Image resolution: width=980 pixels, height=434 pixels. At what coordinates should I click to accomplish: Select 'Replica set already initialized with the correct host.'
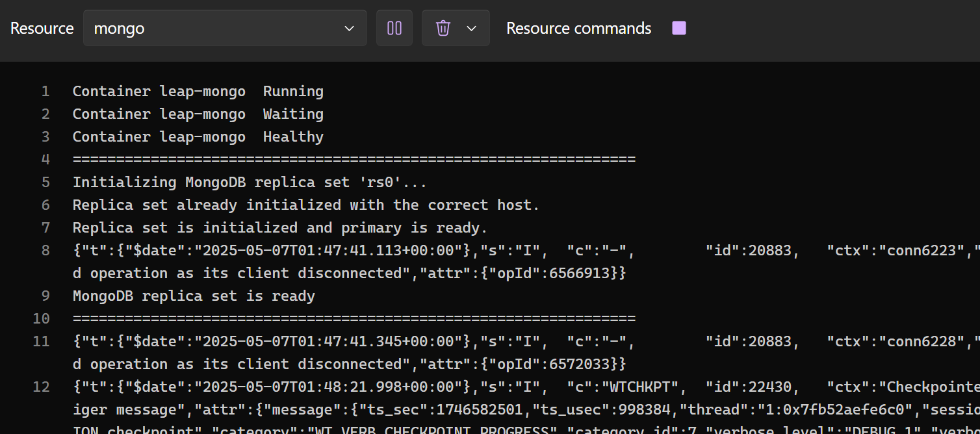pos(307,205)
